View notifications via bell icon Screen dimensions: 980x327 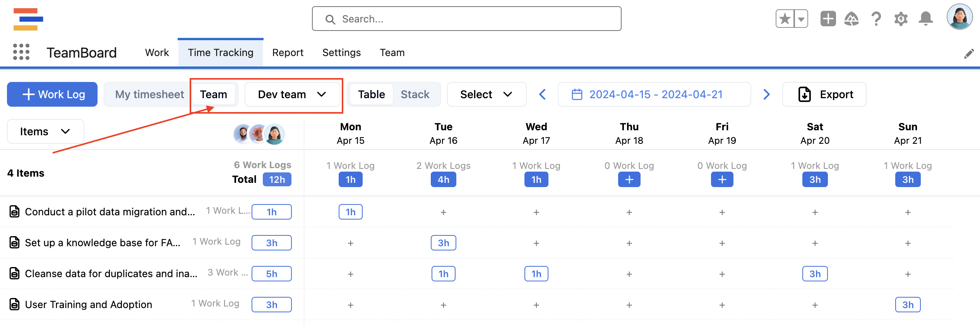[925, 19]
